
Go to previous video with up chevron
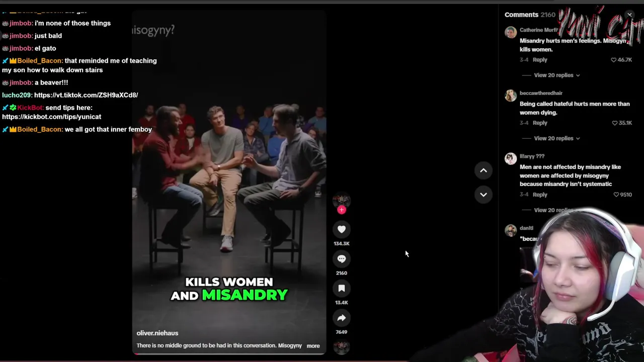(484, 170)
